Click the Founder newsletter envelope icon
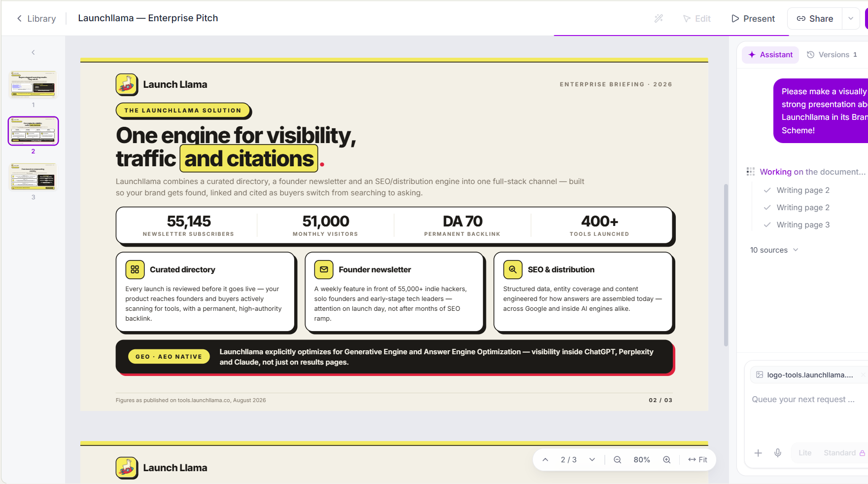 (x=324, y=270)
